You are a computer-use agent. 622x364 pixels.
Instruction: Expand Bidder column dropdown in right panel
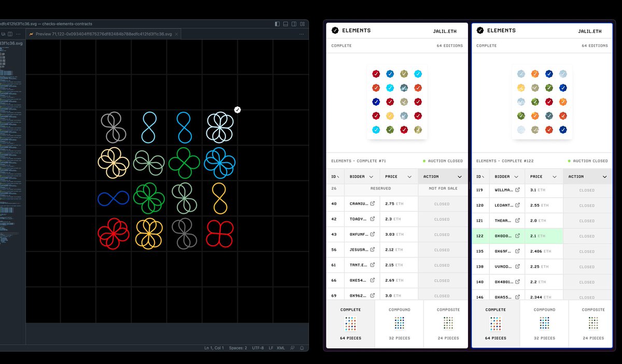(516, 177)
